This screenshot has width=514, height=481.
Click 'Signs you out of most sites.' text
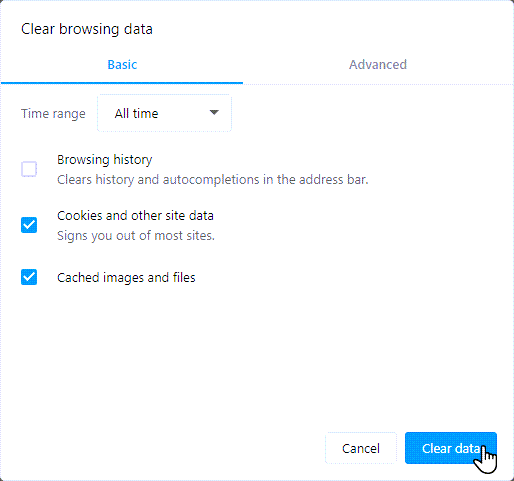click(x=136, y=236)
